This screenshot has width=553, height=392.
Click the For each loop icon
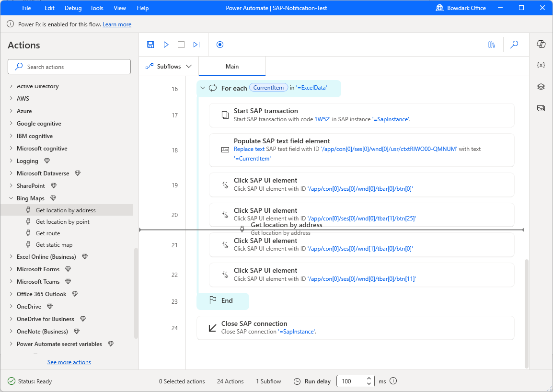pyautogui.click(x=213, y=88)
